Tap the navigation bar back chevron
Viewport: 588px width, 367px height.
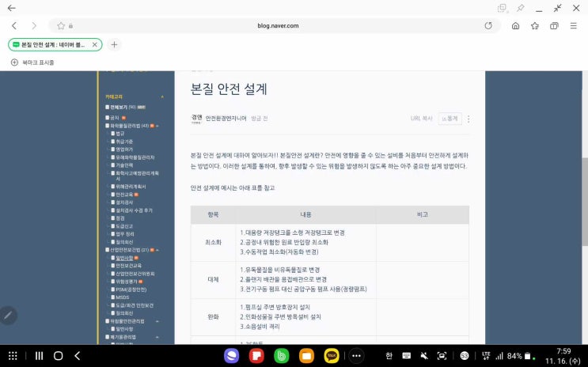pos(78,356)
